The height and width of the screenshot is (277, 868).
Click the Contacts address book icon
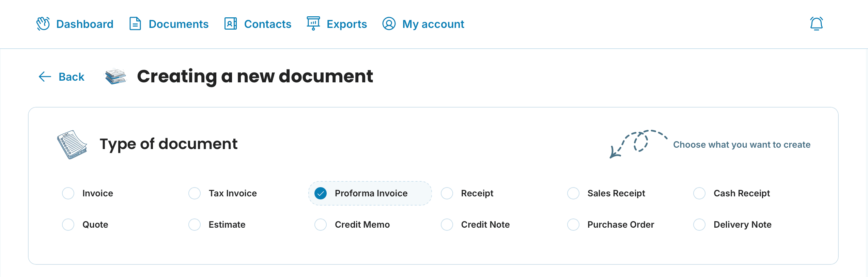pos(231,24)
